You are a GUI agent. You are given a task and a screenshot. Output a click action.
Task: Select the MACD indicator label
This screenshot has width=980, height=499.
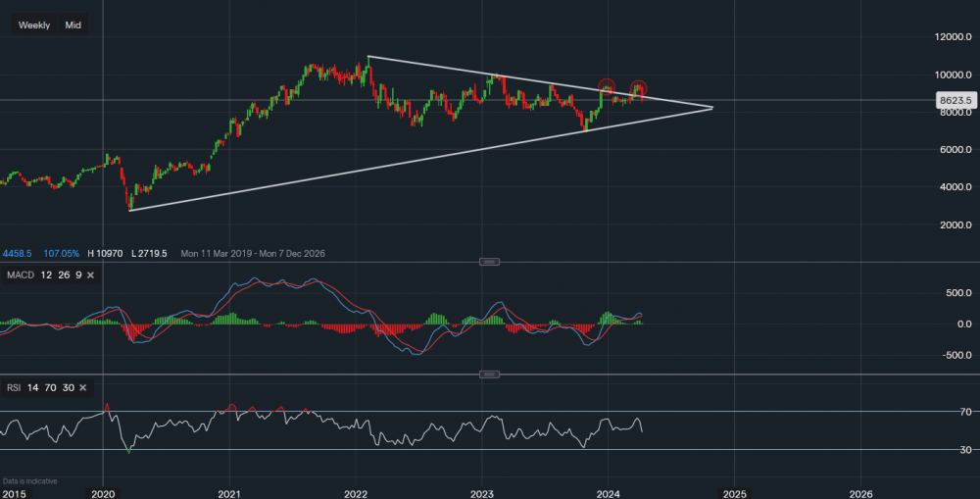[x=20, y=275]
